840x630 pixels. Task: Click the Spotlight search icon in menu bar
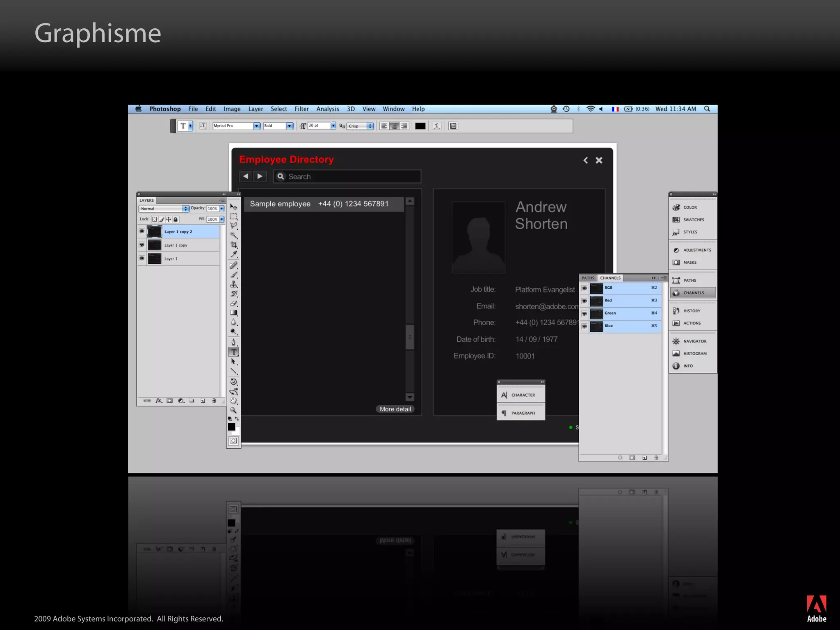[707, 109]
